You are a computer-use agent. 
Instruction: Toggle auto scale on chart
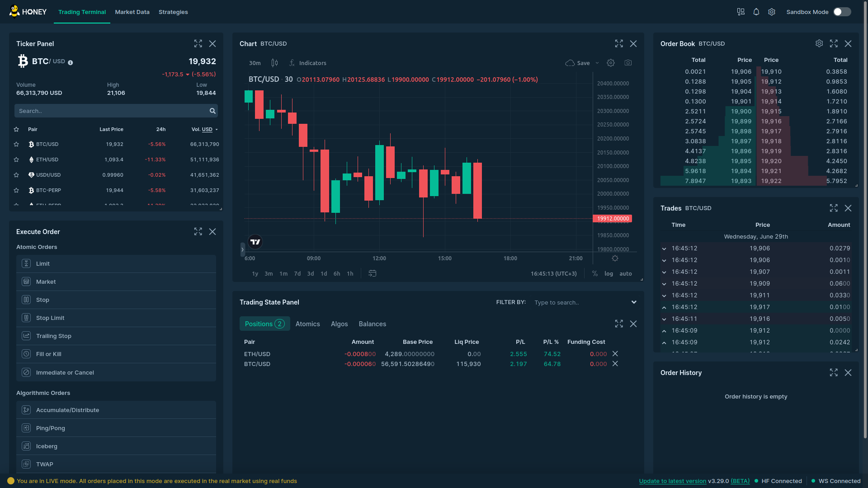(625, 273)
